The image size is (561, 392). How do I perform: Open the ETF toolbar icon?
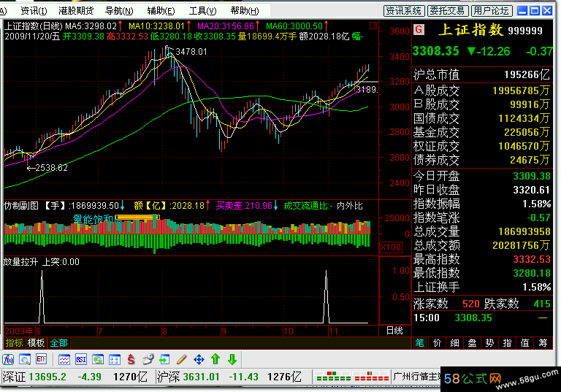point(41,359)
